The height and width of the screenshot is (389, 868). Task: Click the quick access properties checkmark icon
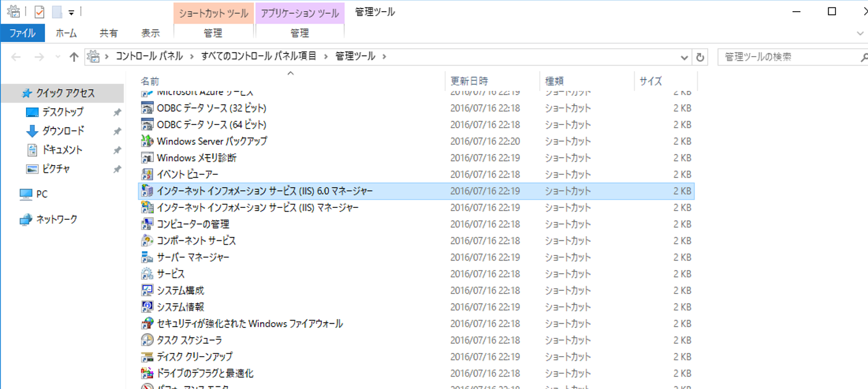40,12
